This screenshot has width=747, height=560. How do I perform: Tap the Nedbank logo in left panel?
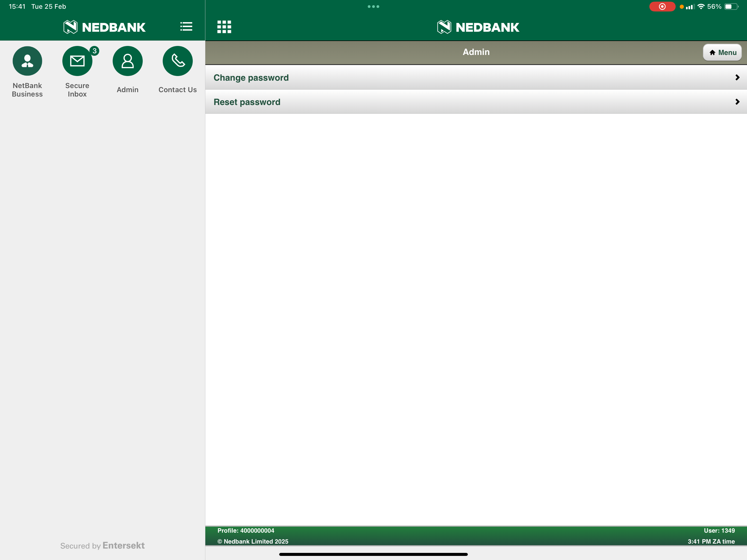point(104,27)
